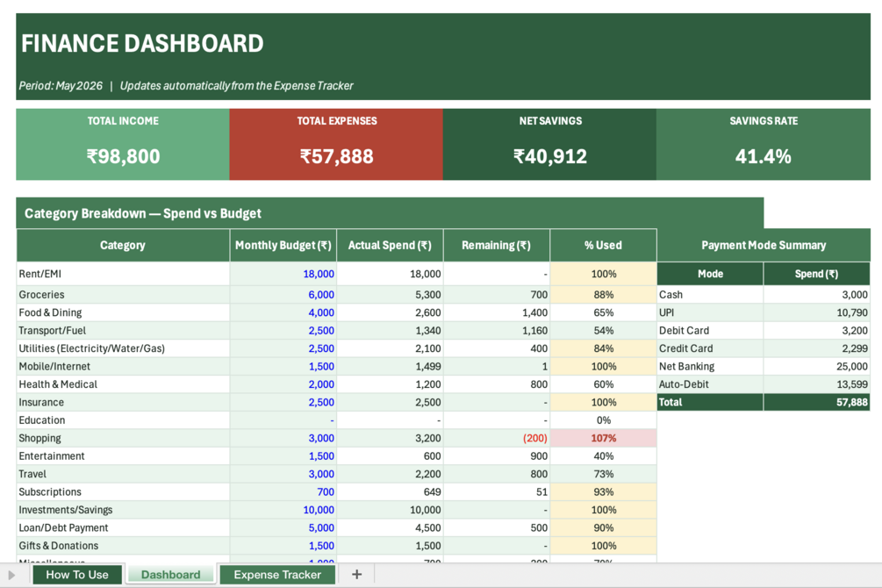Click the sheet tab scroll arrow

coord(11,575)
